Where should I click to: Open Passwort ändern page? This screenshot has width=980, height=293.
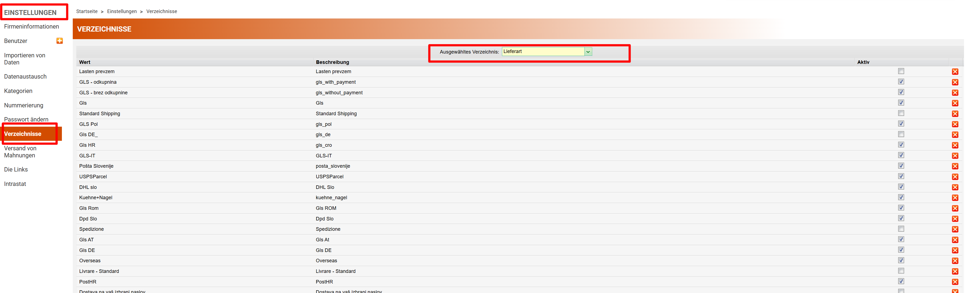26,120
